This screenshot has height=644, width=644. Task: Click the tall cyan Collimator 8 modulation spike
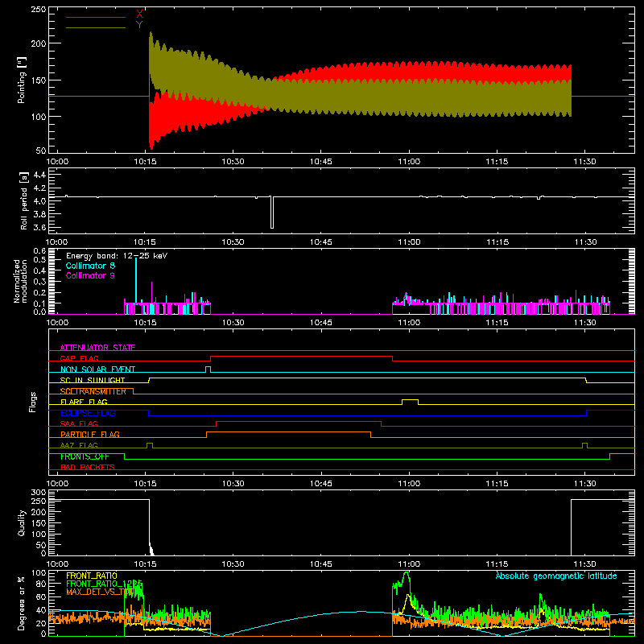click(136, 280)
